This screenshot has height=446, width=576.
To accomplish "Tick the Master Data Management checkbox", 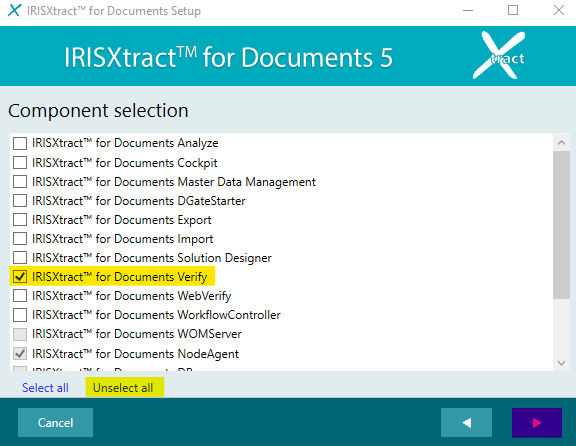I will pyautogui.click(x=20, y=181).
